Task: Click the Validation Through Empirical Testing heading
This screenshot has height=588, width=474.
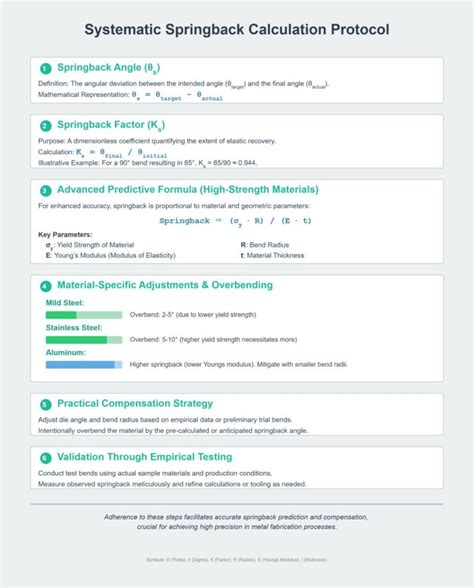Action: [145, 457]
